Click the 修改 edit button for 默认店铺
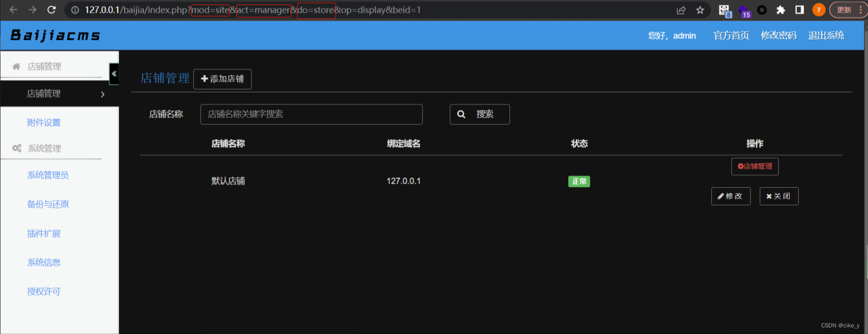 pyautogui.click(x=731, y=196)
